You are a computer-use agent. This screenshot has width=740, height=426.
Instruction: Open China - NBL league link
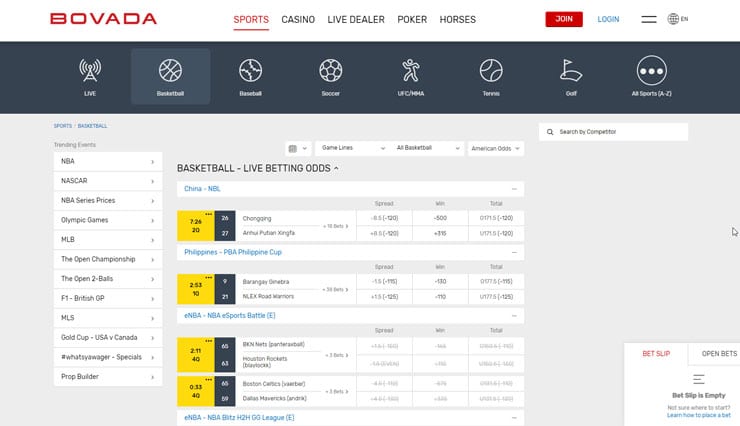(202, 189)
